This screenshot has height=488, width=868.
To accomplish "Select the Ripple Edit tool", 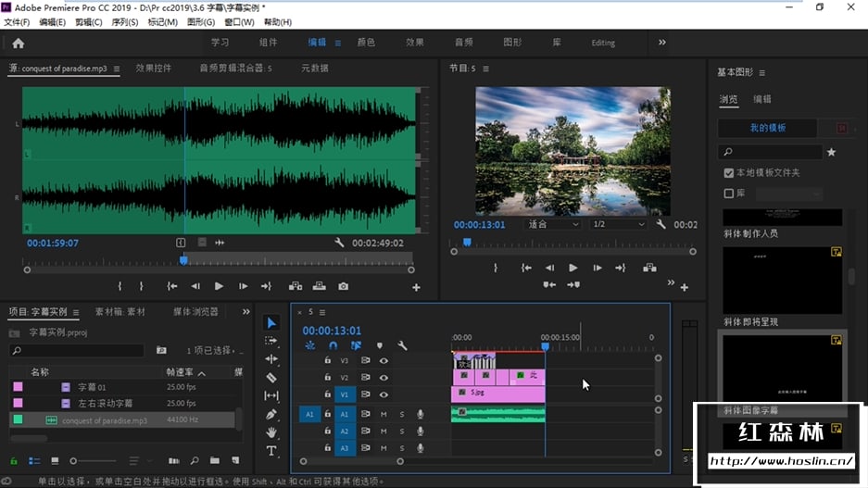I will pyautogui.click(x=271, y=359).
